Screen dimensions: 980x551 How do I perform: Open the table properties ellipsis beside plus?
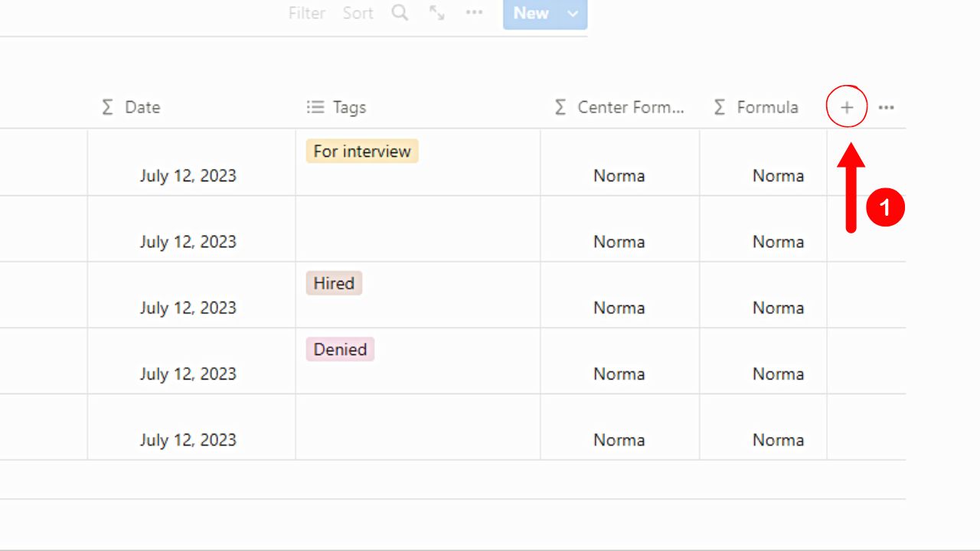click(x=886, y=107)
